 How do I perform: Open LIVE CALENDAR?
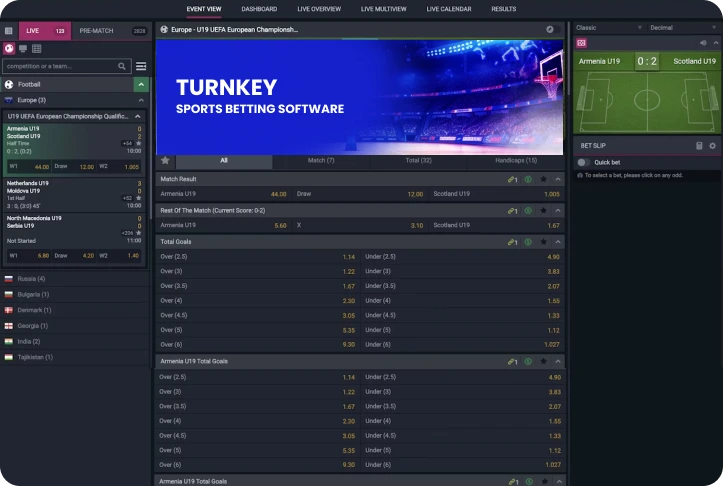(449, 9)
